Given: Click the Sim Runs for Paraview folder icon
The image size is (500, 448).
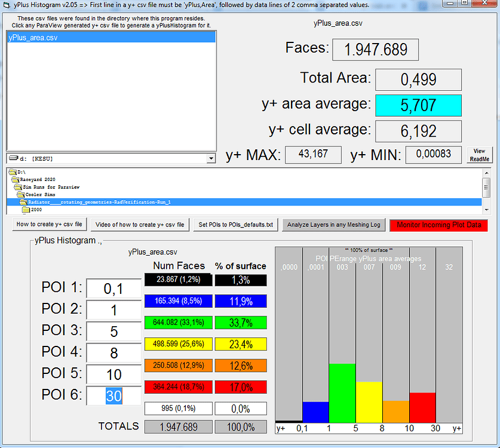Looking at the screenshot, I should (18, 187).
